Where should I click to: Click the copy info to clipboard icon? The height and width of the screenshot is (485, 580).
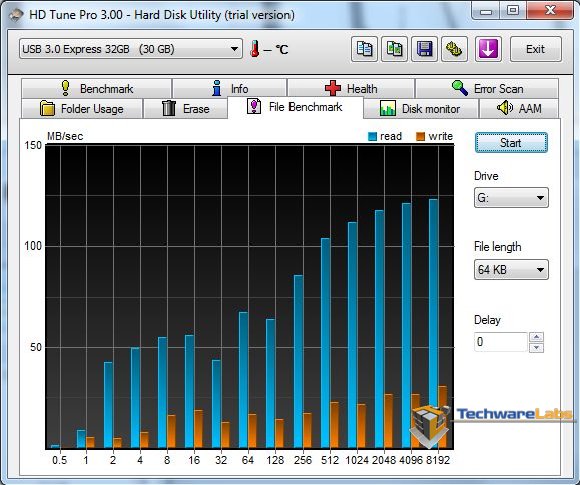(x=364, y=49)
